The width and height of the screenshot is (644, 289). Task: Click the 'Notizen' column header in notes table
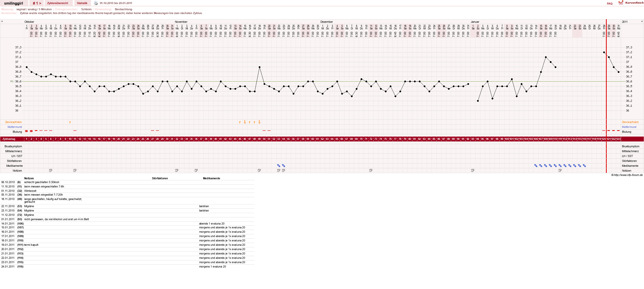coord(29,178)
